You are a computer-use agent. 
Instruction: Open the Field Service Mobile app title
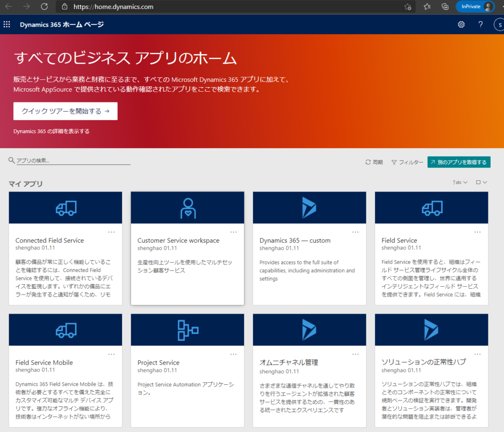(x=44, y=363)
